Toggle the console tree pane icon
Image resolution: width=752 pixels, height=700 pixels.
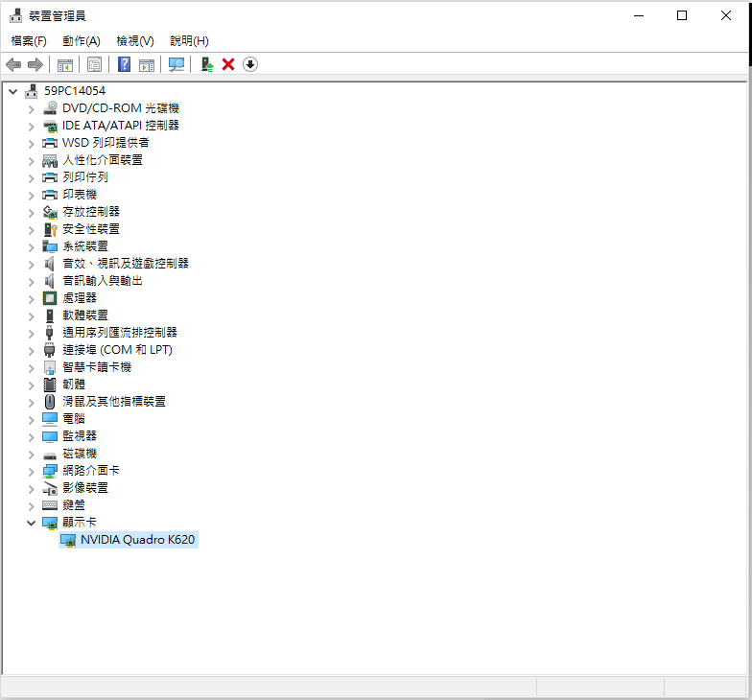coord(65,65)
